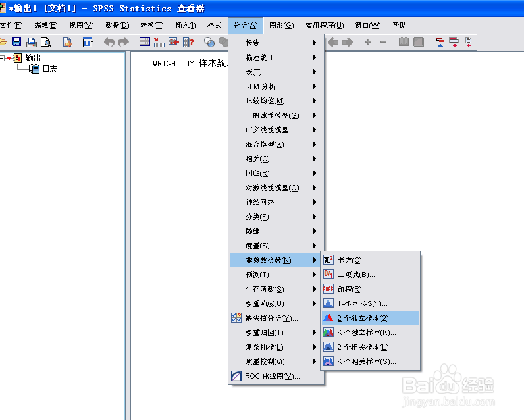Select 2 个相关样本(L) menu entry
524x420 pixels.
point(370,347)
